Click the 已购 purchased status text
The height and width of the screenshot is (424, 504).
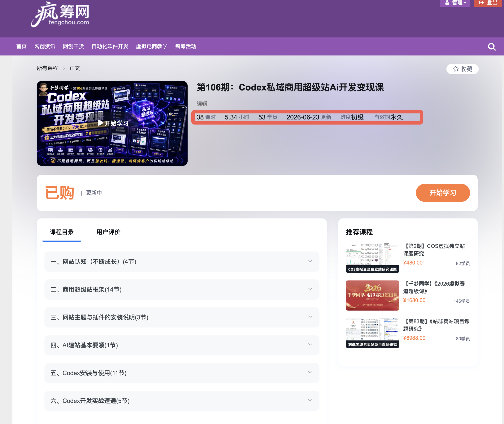[60, 193]
